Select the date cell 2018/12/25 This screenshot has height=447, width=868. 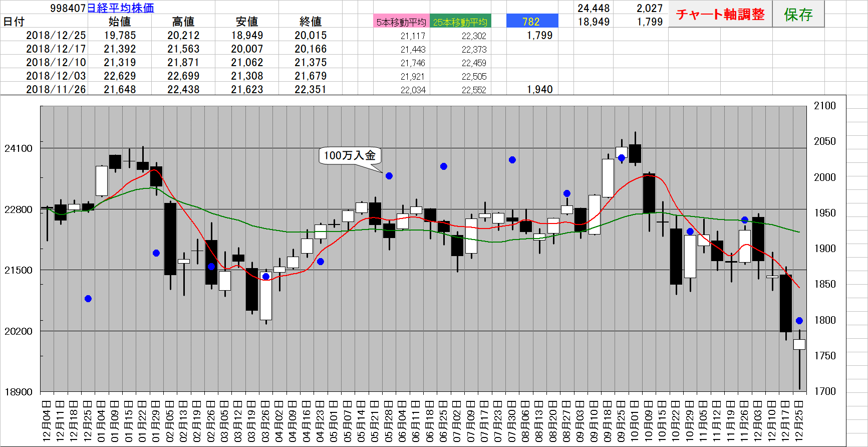pos(56,35)
